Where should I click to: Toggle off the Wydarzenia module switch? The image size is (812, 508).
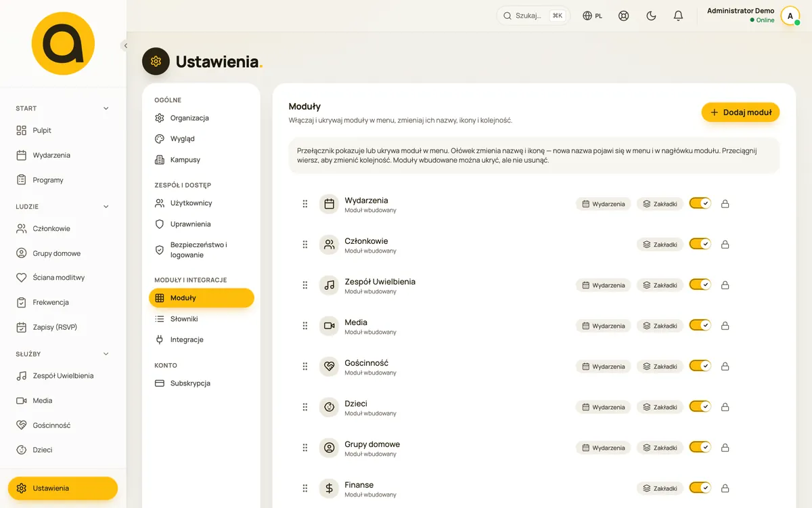pyautogui.click(x=700, y=203)
